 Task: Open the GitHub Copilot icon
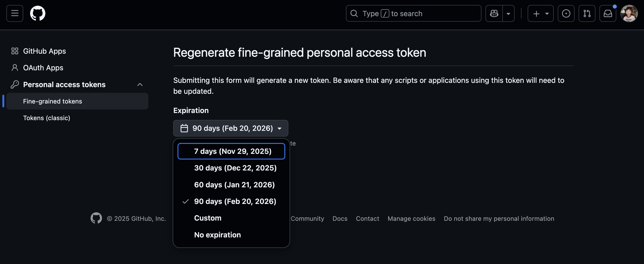coord(494,13)
